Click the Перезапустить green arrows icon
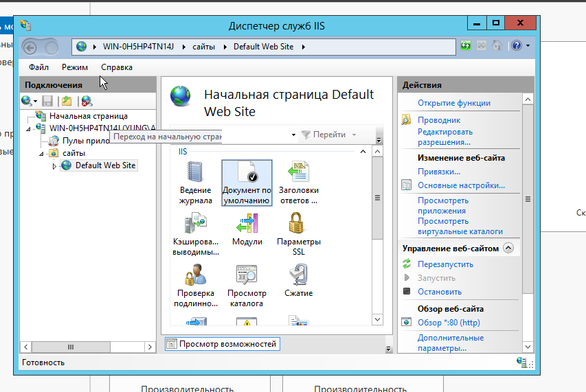Screen dimensions: 586x392 click(407, 264)
